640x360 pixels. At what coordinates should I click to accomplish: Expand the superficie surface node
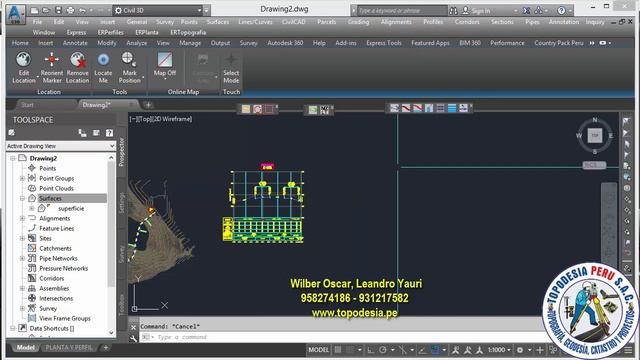(31, 209)
